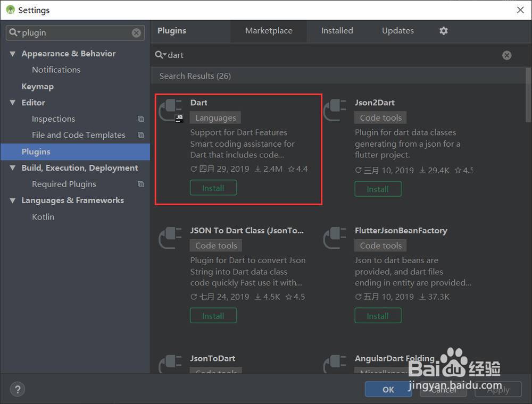This screenshot has height=404, width=532.
Task: Focus the settings search field containing plugin
Action: (x=76, y=33)
